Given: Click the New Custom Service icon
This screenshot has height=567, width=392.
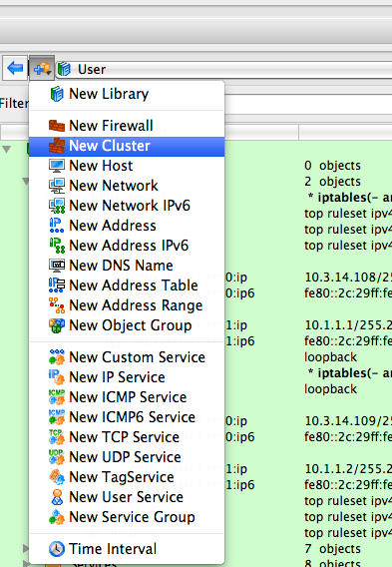Looking at the screenshot, I should pyautogui.click(x=57, y=357).
